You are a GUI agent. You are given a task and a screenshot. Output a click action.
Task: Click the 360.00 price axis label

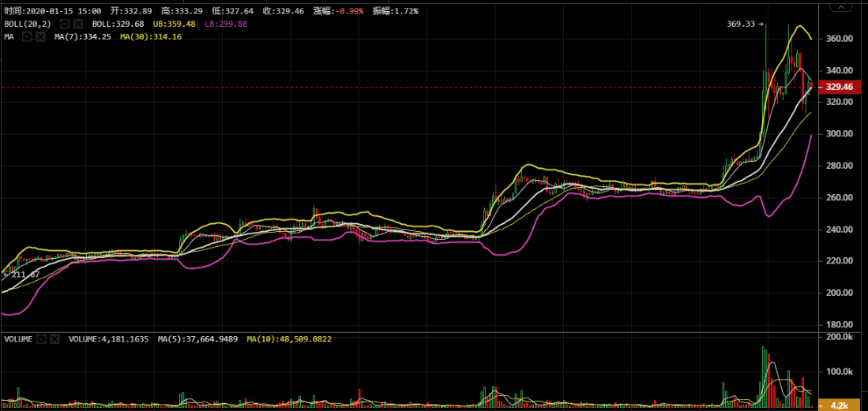(x=839, y=39)
